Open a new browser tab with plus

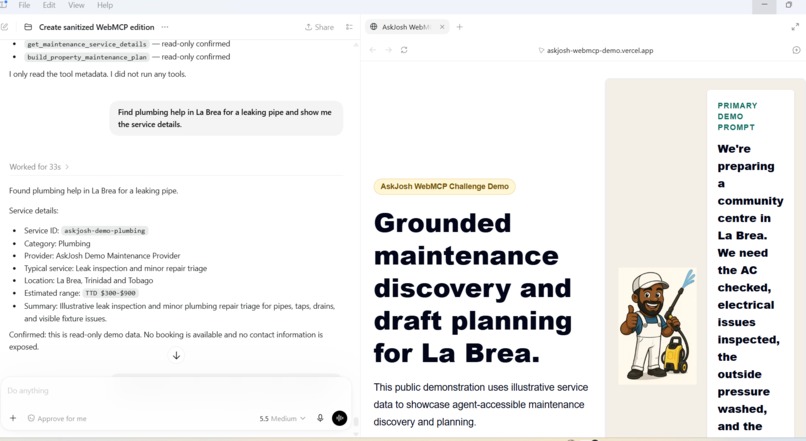460,27
